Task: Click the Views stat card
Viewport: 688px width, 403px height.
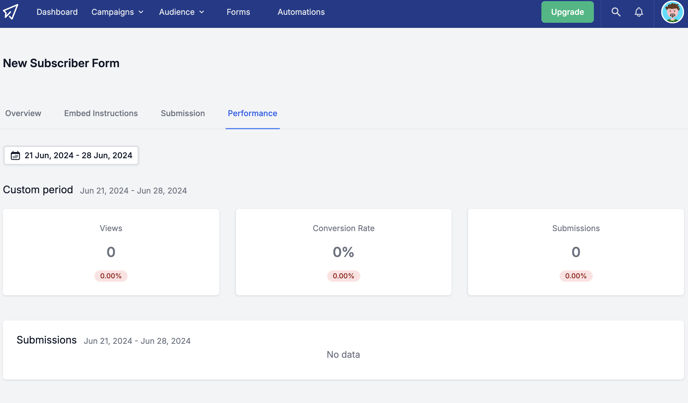Action: [x=111, y=252]
